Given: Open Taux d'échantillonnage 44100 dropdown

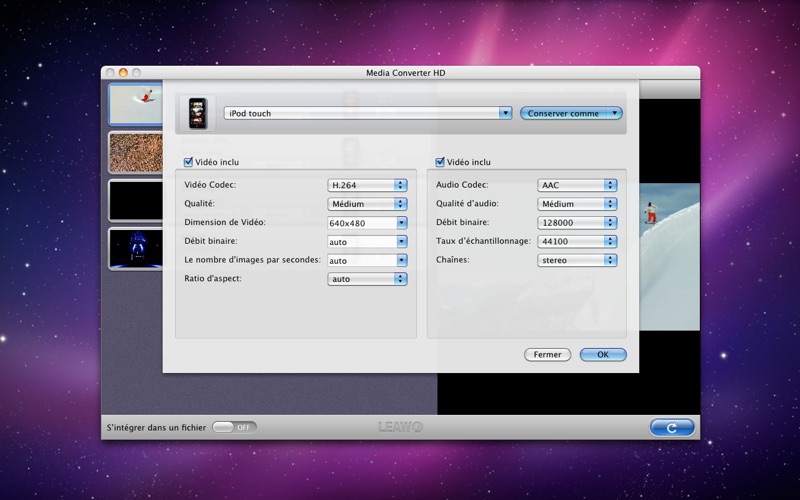Looking at the screenshot, I should 577,241.
